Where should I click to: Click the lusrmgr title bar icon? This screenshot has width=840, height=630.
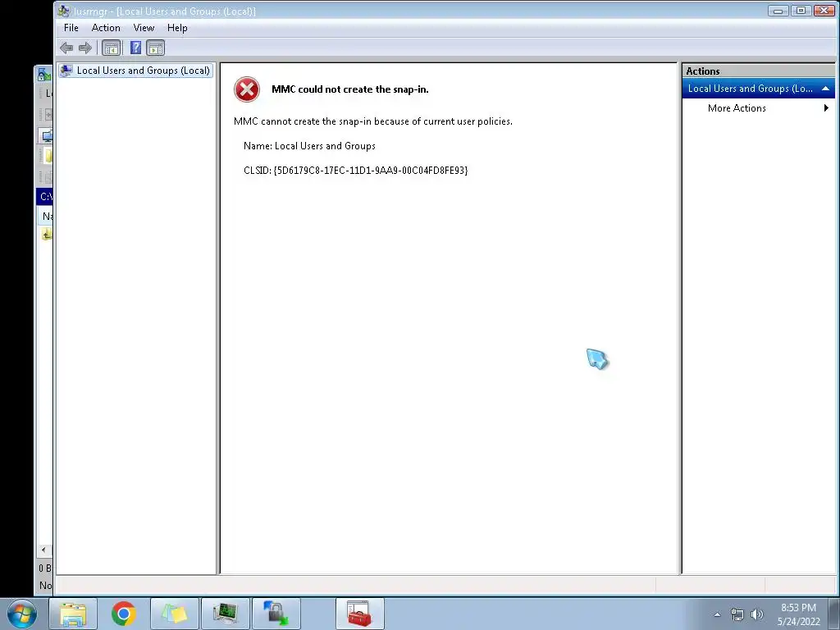point(64,11)
